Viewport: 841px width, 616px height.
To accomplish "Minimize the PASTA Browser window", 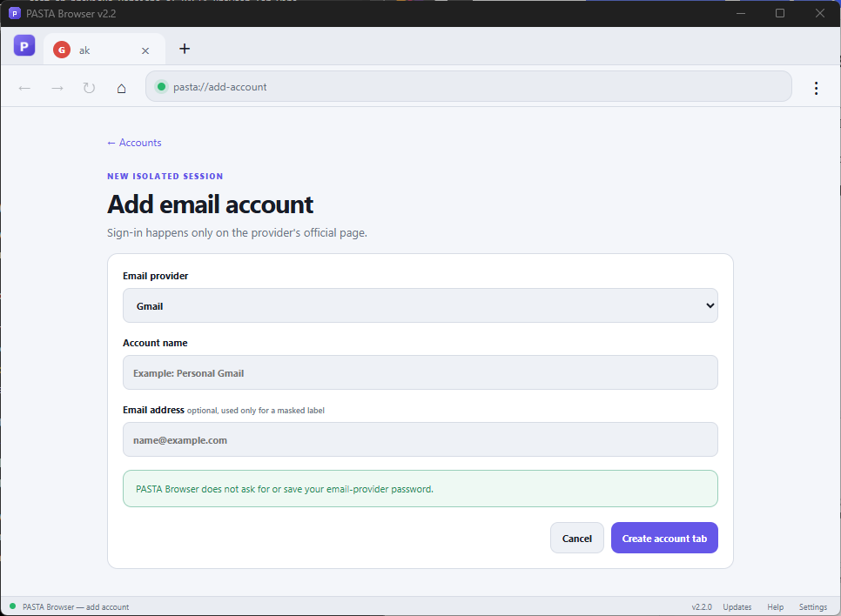I will point(741,13).
